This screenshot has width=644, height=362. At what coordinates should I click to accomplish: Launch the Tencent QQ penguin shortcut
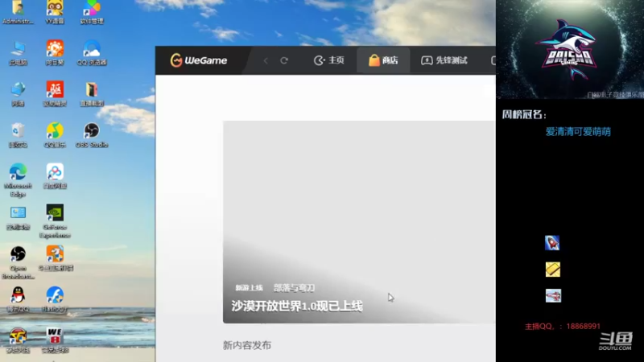pyautogui.click(x=18, y=299)
